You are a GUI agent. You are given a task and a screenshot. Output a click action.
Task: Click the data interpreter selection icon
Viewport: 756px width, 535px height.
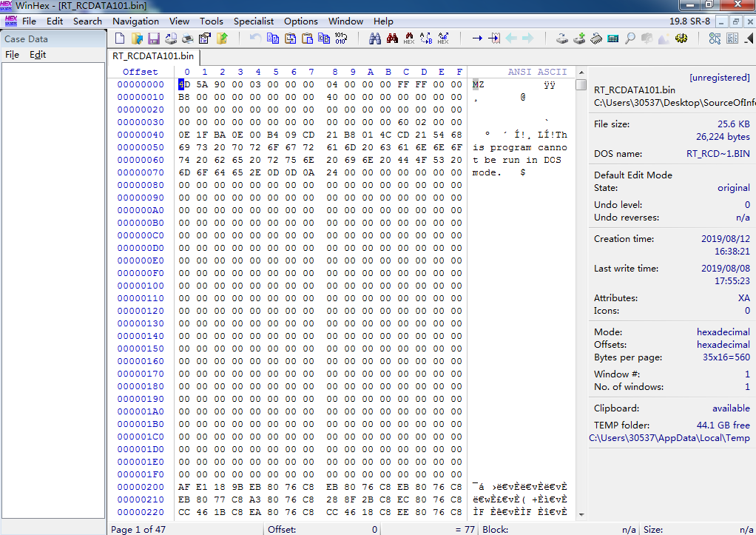715,38
